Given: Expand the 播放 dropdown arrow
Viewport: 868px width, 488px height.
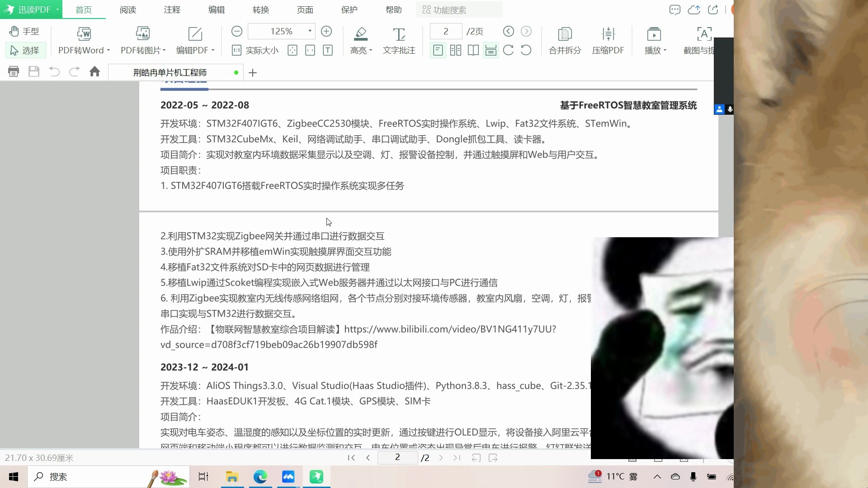Looking at the screenshot, I should click(665, 50).
